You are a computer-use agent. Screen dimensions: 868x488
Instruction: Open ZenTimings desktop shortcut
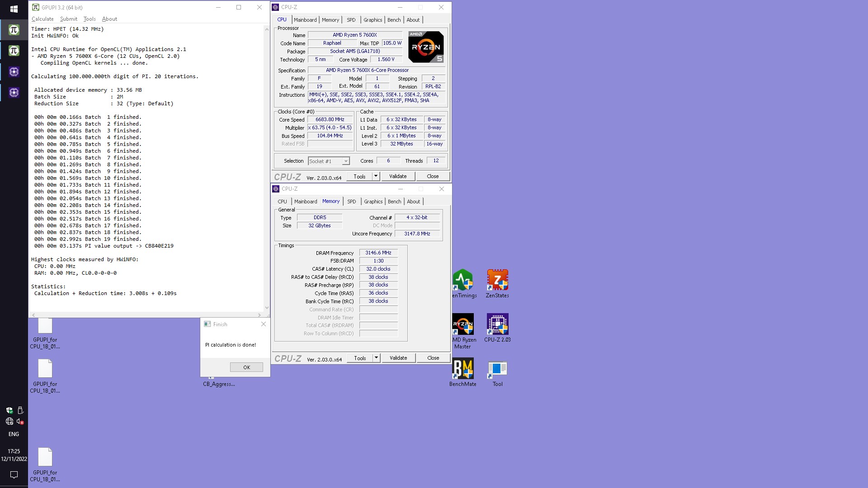[x=464, y=284]
